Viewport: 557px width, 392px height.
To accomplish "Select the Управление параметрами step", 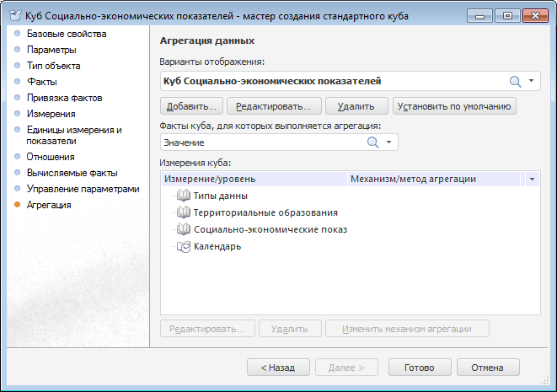I will pos(83,189).
